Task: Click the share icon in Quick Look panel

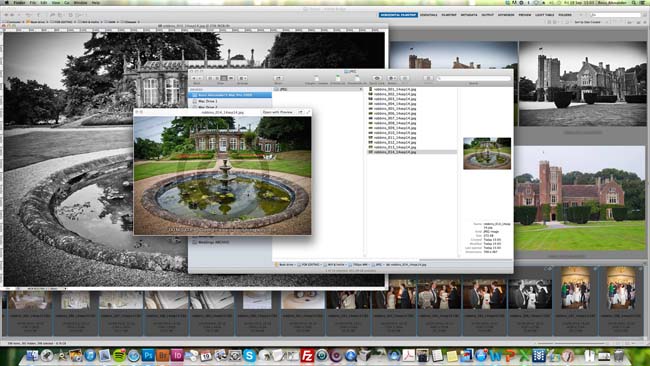Action: (x=300, y=112)
